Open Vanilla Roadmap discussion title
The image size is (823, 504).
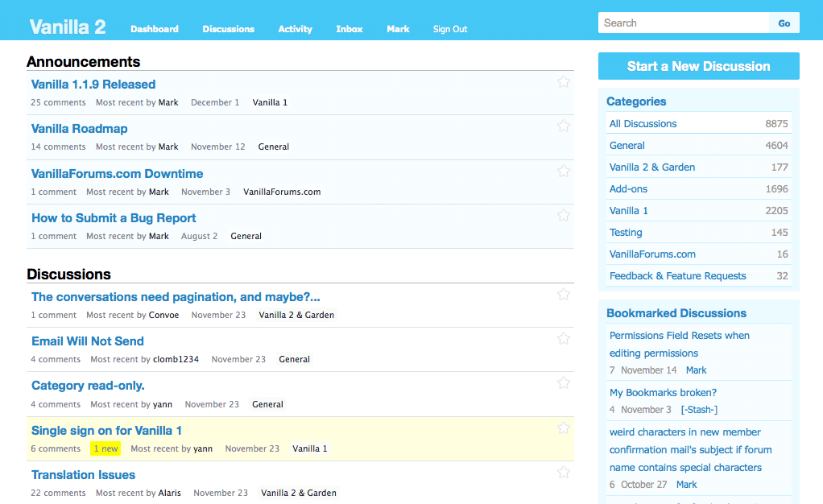point(79,129)
